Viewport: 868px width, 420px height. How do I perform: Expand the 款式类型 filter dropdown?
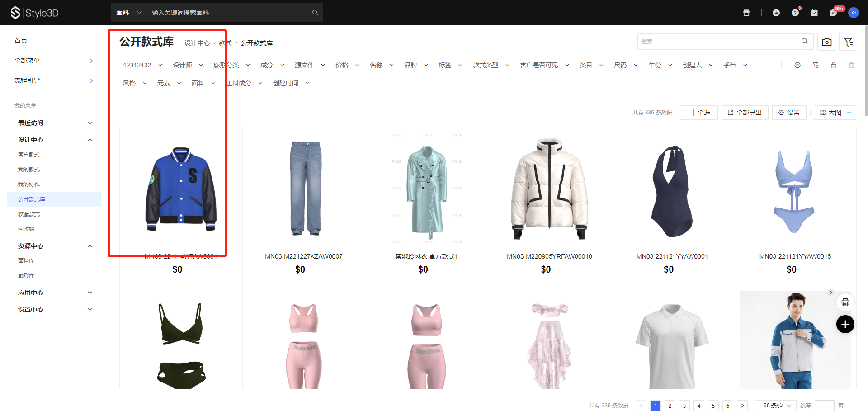click(x=491, y=65)
